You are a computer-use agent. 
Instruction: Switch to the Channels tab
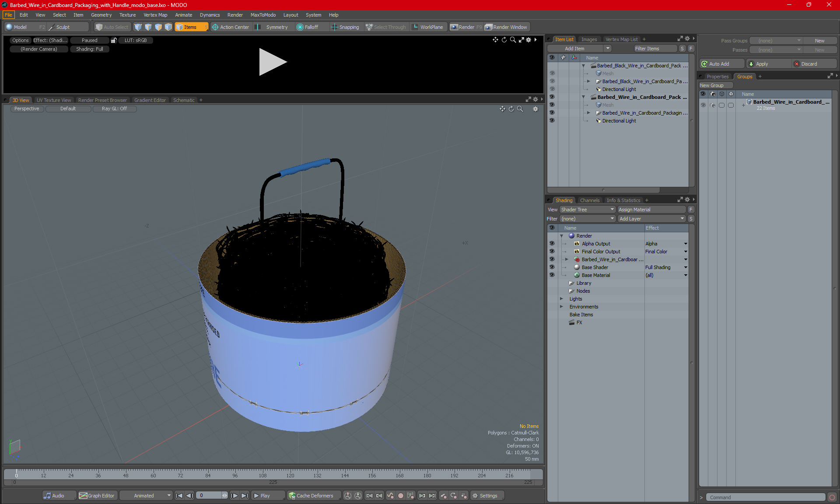tap(590, 200)
